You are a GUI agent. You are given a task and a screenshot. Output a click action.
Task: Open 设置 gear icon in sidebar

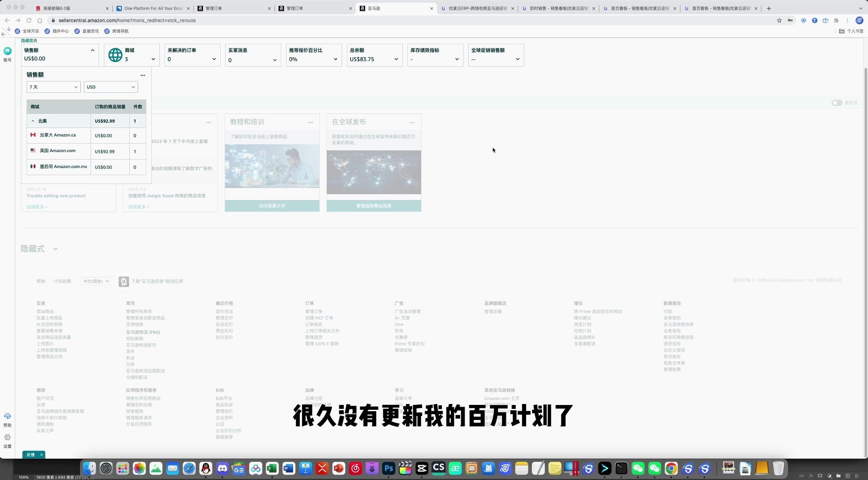point(8,438)
